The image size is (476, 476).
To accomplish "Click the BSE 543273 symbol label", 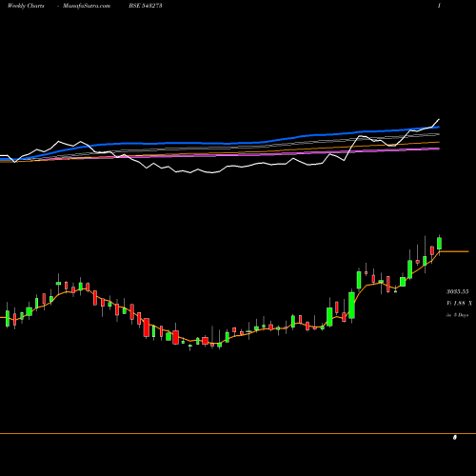I will [146, 6].
